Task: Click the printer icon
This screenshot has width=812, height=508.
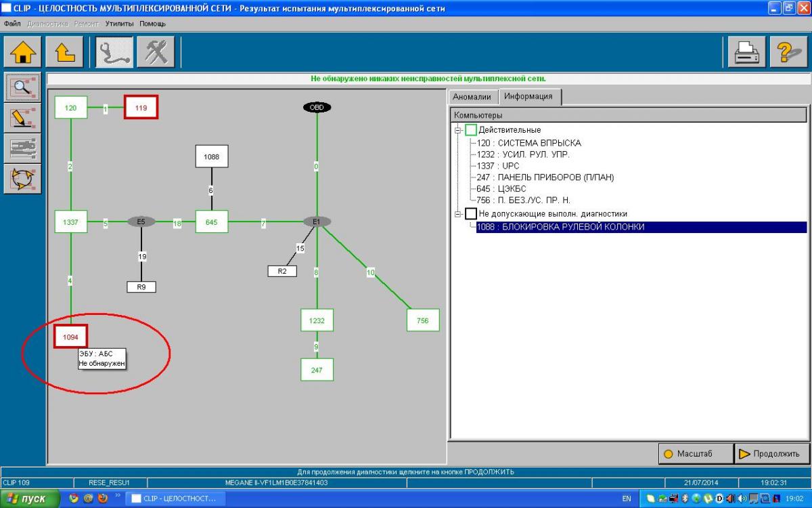Action: point(746,52)
